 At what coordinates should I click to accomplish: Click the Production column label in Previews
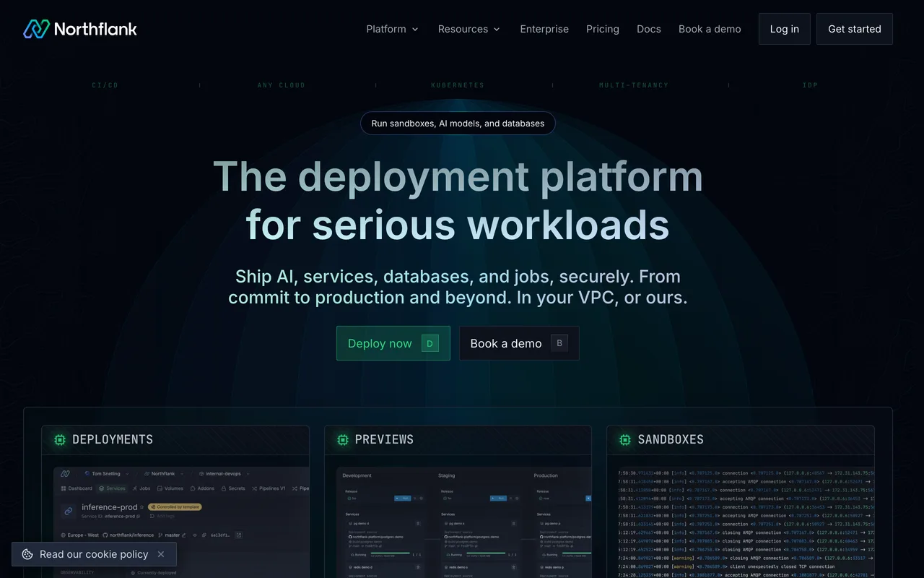point(546,475)
